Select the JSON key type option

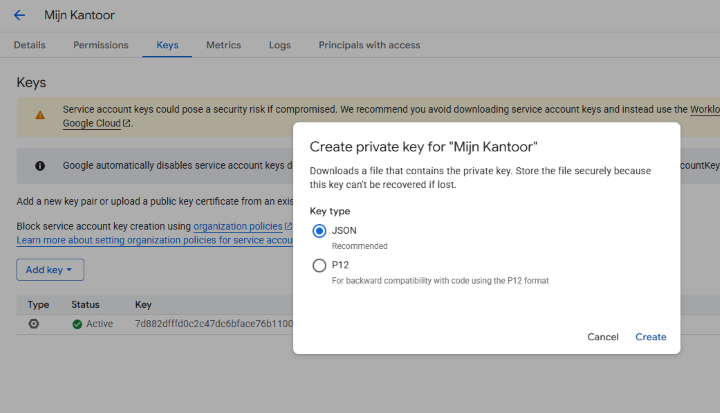pos(319,231)
